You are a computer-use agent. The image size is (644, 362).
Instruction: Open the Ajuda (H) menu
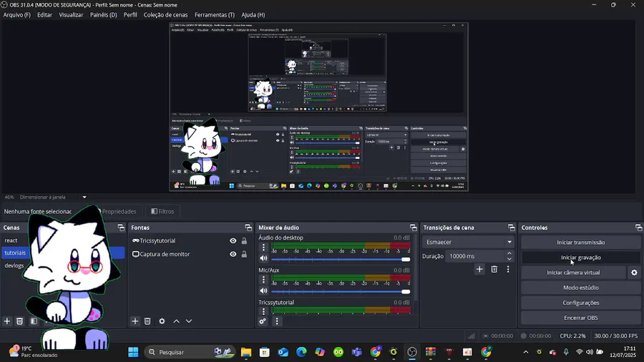[253, 15]
